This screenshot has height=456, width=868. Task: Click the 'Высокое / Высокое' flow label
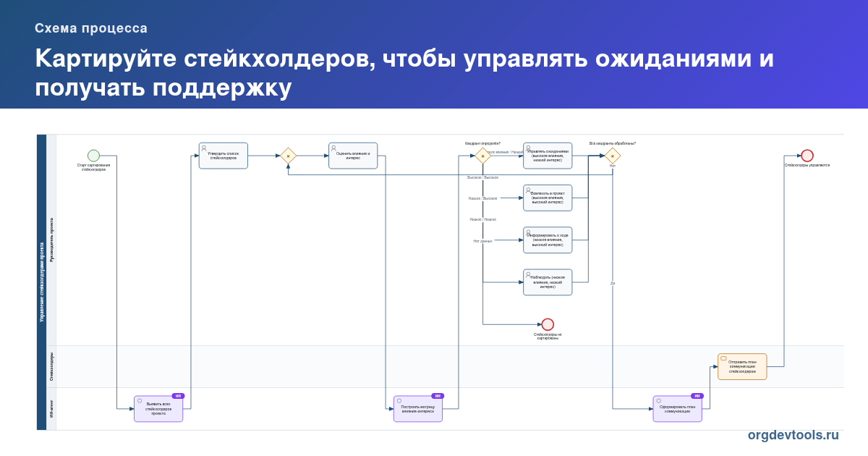[x=482, y=177]
